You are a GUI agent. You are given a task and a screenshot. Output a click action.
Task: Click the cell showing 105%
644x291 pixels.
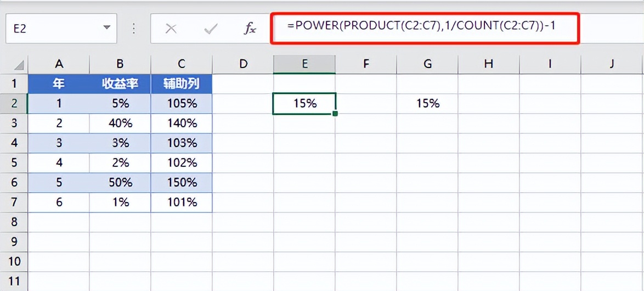[x=182, y=104]
